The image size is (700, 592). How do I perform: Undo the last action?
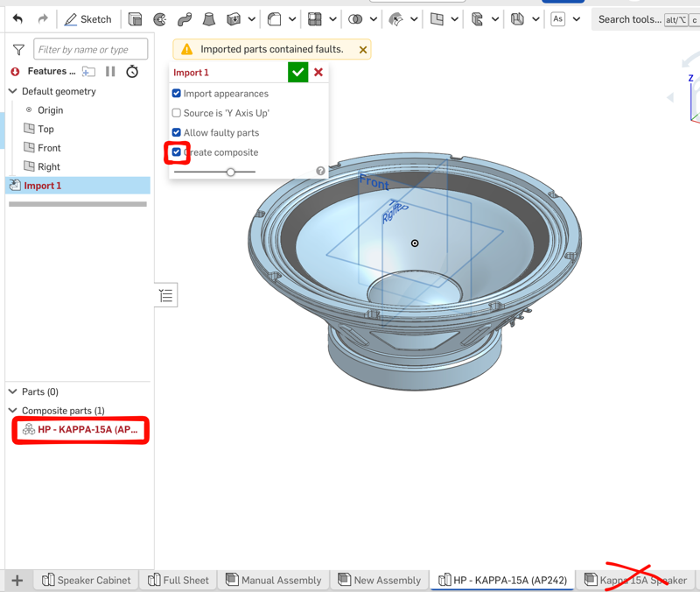(x=17, y=19)
